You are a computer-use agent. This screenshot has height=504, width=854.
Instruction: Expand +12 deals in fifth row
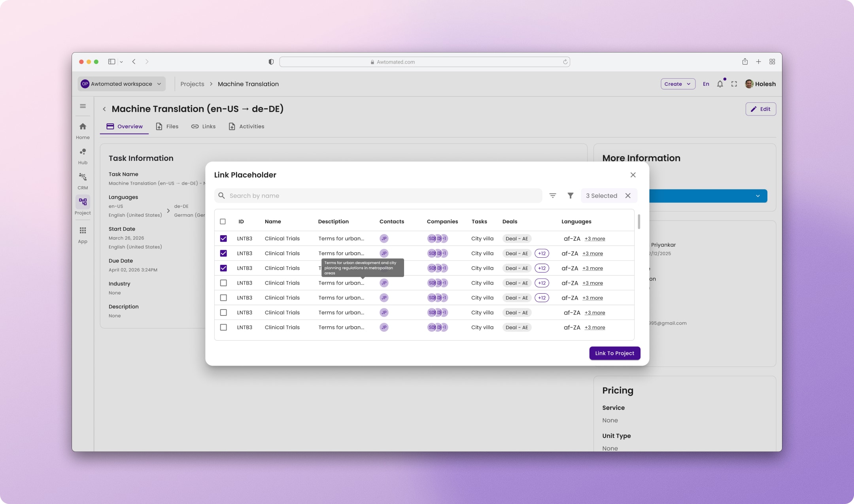542,298
